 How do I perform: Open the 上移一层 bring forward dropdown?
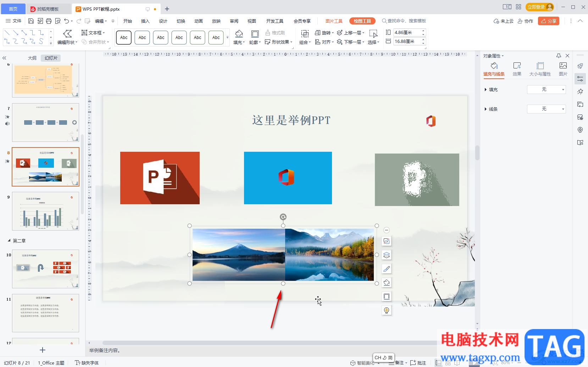(x=351, y=33)
